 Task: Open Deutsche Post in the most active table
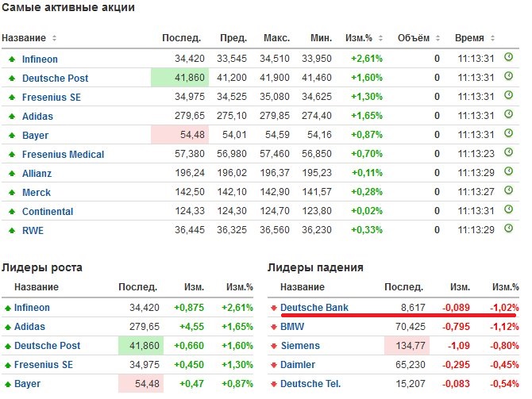[x=55, y=79]
